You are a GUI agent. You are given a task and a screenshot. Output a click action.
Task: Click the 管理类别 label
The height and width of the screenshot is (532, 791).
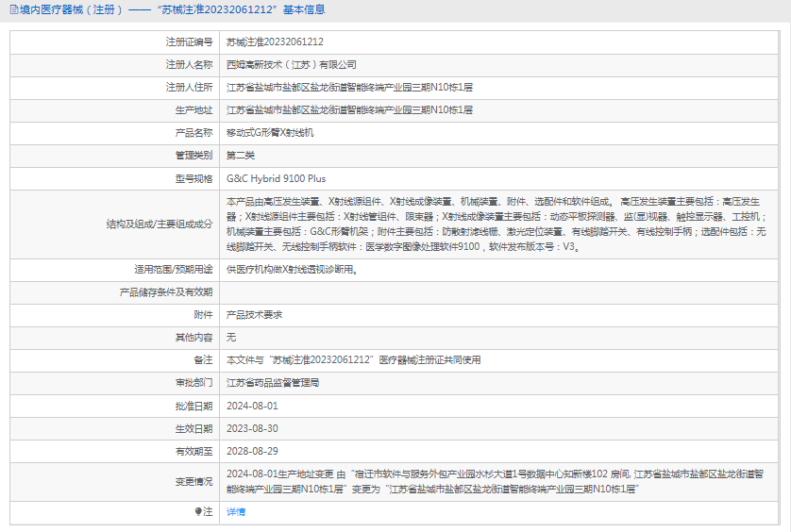[x=194, y=156]
